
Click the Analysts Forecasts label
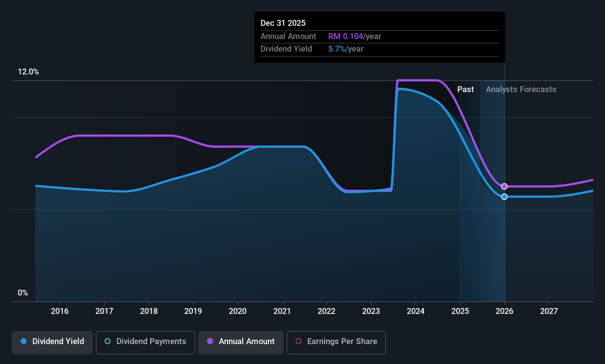521,90
